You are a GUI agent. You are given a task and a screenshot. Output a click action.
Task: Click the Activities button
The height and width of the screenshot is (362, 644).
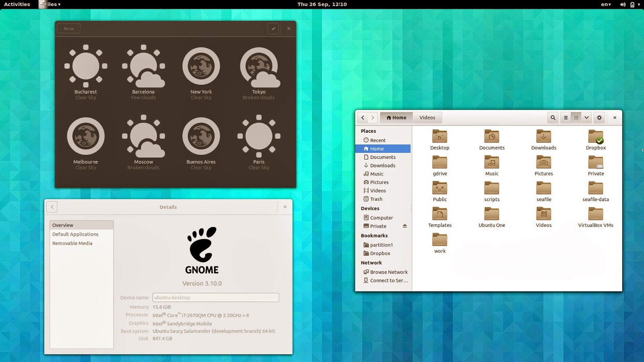[x=17, y=4]
